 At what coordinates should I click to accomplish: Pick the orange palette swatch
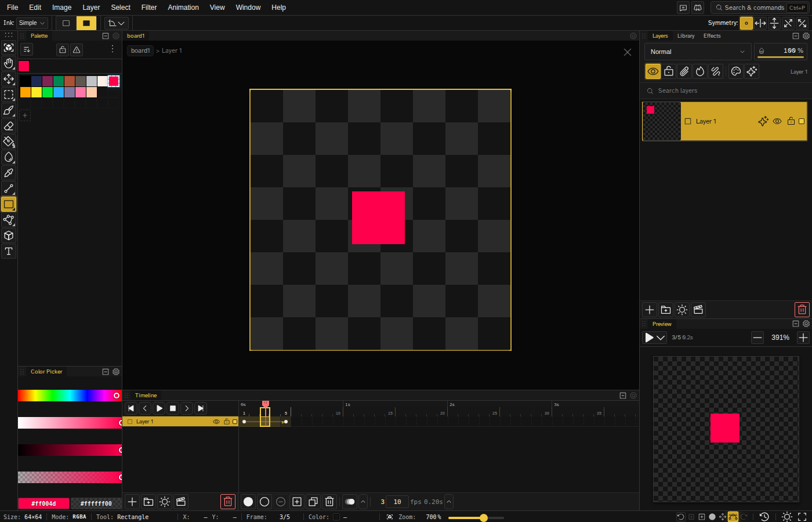tap(26, 92)
